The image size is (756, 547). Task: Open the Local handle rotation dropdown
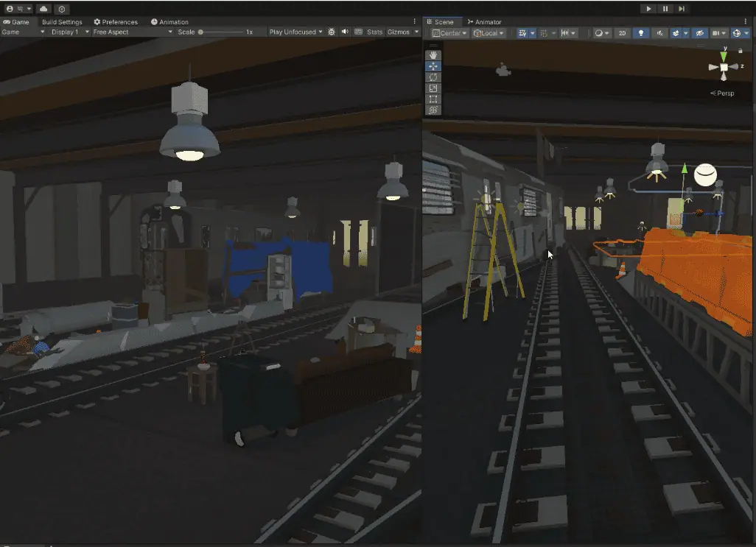point(489,33)
